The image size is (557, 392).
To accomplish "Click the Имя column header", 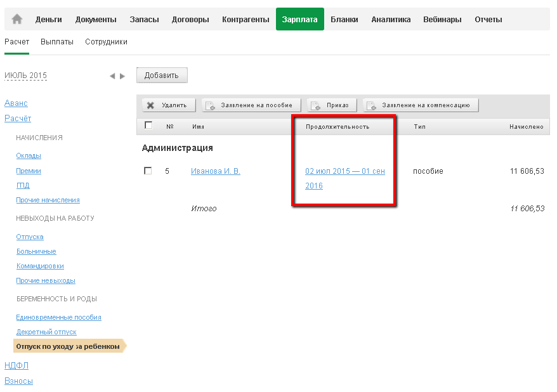I will [198, 127].
